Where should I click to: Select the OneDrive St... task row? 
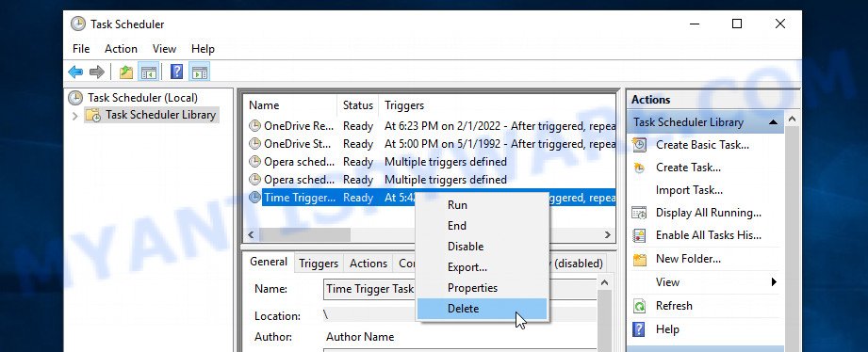point(431,144)
